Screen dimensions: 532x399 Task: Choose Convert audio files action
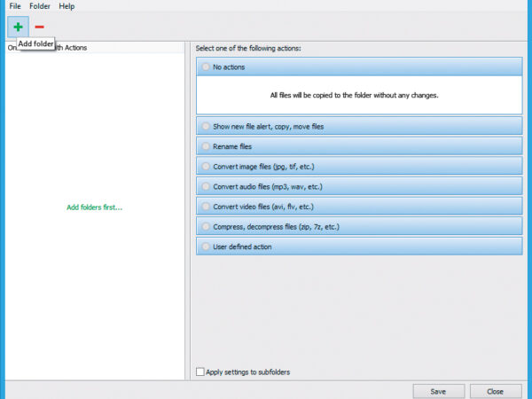click(x=207, y=186)
